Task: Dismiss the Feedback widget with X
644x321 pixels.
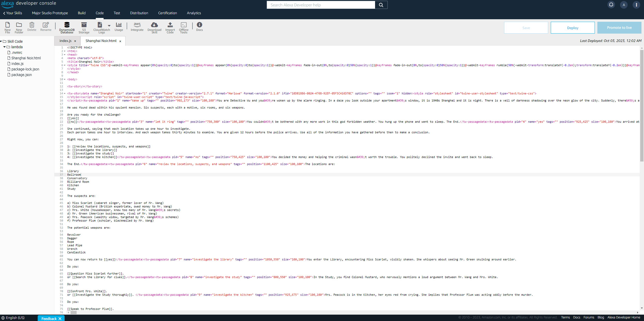Action: click(60, 319)
